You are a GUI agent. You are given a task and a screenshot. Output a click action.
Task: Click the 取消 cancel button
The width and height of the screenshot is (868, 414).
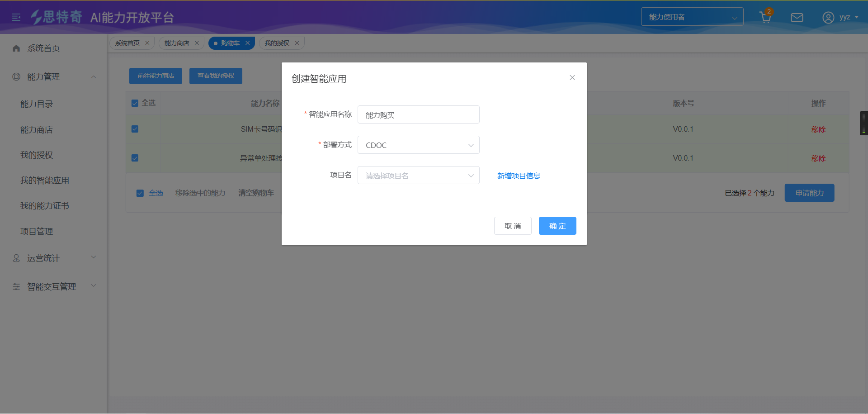pyautogui.click(x=513, y=226)
